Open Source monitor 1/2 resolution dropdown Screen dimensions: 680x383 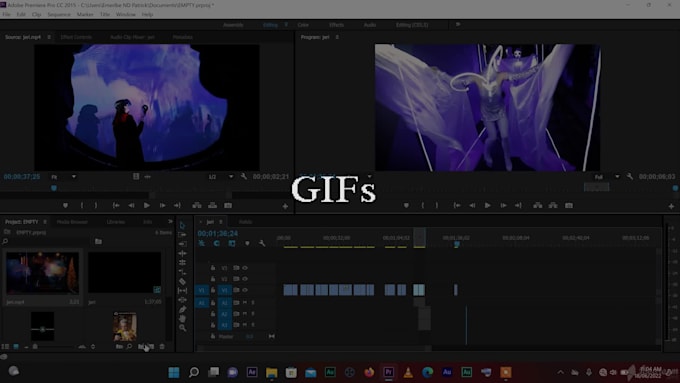click(221, 177)
